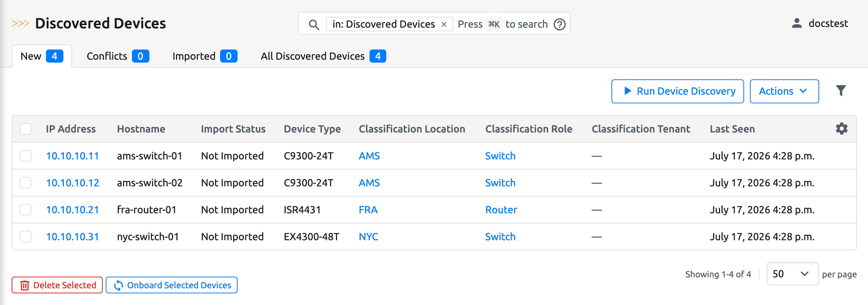
Task: Open the NYC location link
Action: (x=368, y=237)
